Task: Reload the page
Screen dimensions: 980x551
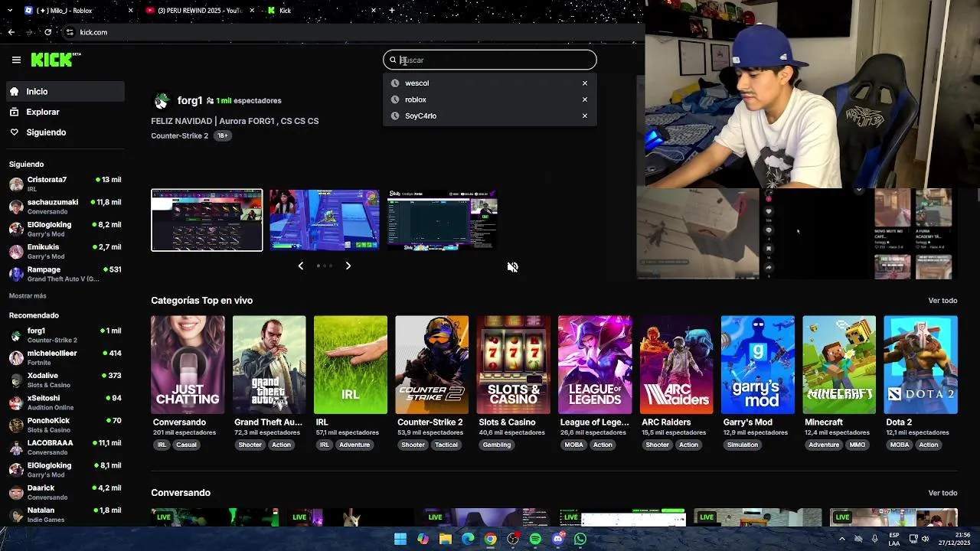Action: [47, 32]
